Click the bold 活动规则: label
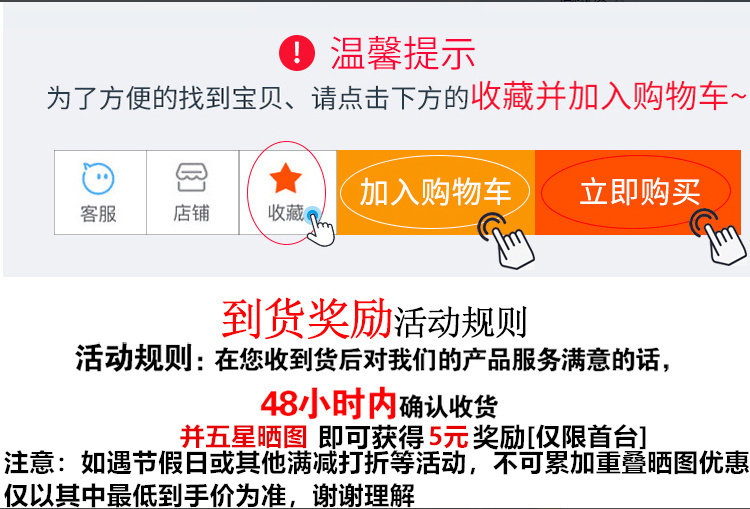 pyautogui.click(x=140, y=358)
